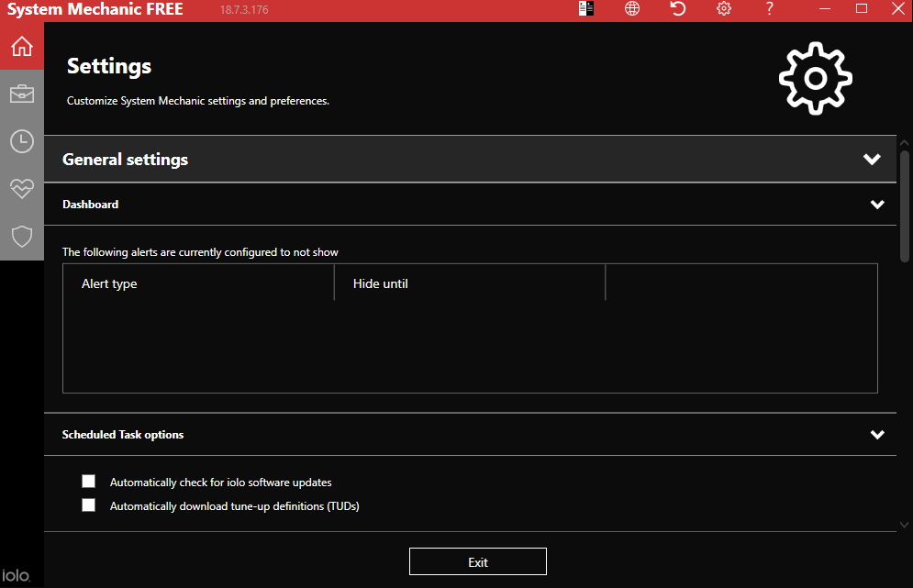Click the "Scheduled Task options" section label
This screenshot has width=913, height=588.
pyautogui.click(x=123, y=434)
